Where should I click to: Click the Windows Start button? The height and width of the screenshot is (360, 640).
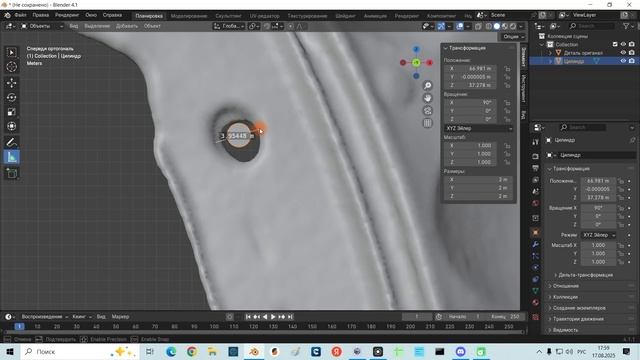pos(10,351)
